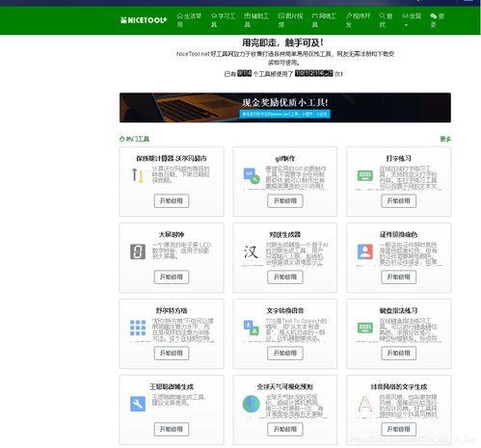481x448 pixels.
Task: Click the blue wrench icon of 王思聪微博生成
Action: point(138,404)
